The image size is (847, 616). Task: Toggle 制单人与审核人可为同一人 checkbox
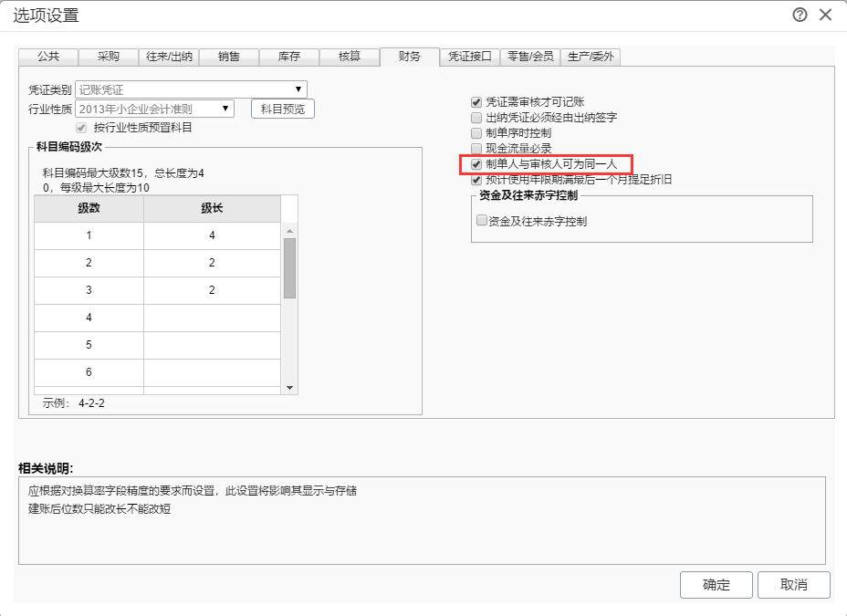[x=476, y=164]
